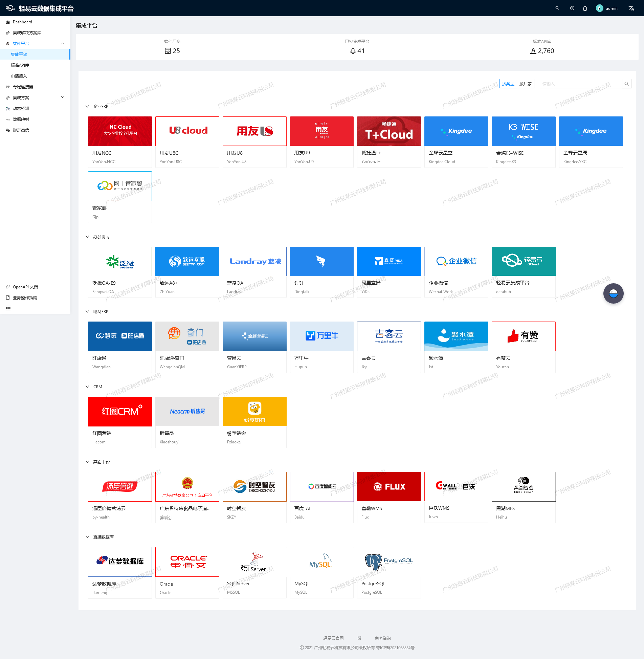Open the FLUX 富勒WMS logo
Screen dimensions: 644x659
(x=389, y=486)
